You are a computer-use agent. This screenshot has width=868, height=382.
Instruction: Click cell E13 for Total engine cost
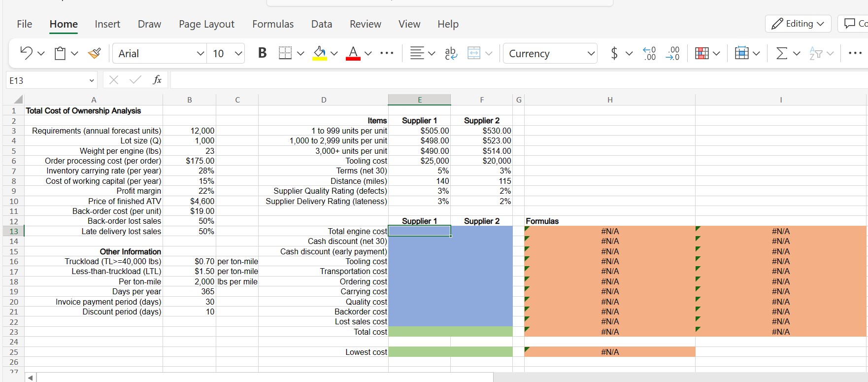420,231
